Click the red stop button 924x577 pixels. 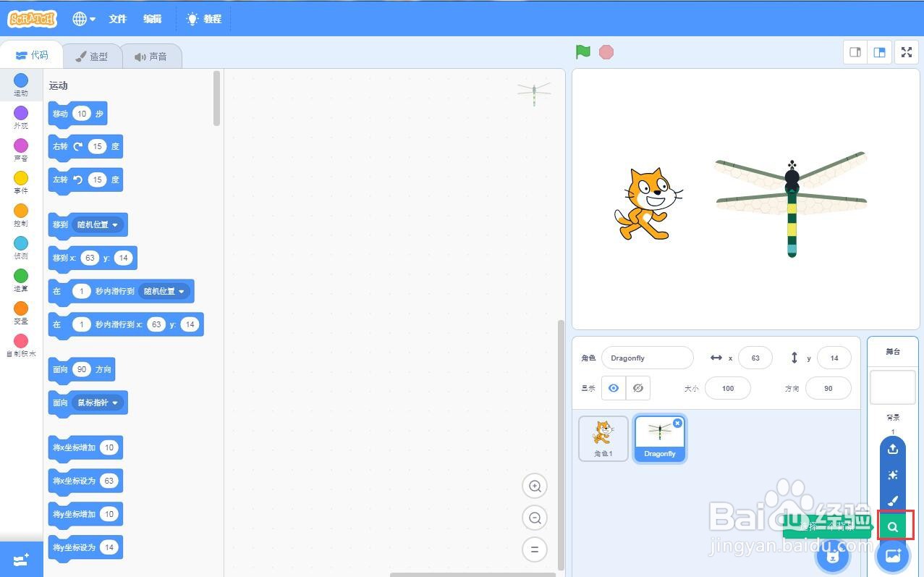(606, 52)
